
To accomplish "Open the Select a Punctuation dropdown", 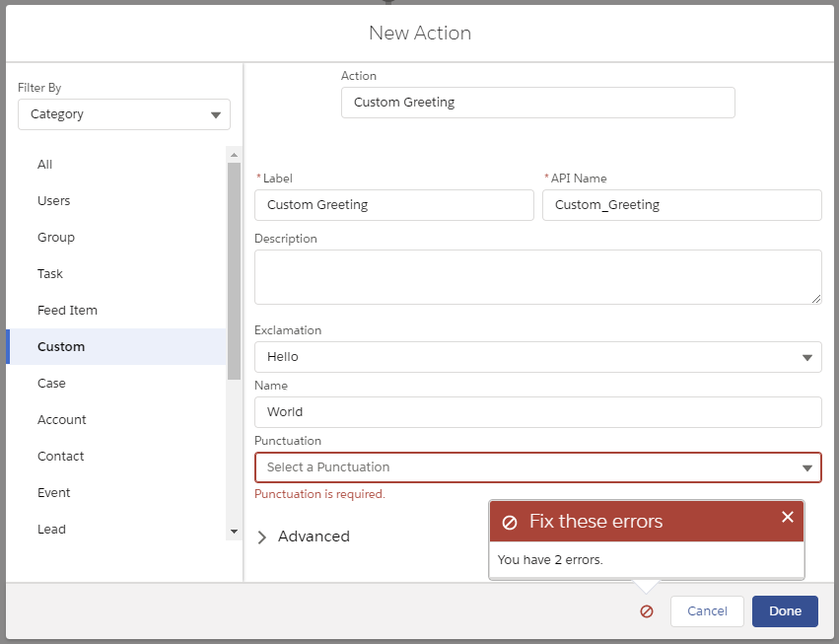I will 537,467.
